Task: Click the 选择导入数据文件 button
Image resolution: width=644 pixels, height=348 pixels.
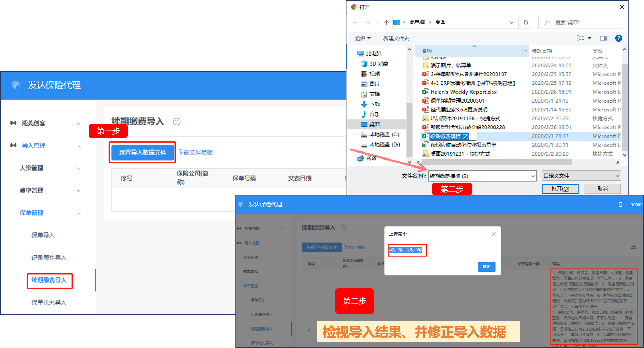Action: tap(142, 153)
